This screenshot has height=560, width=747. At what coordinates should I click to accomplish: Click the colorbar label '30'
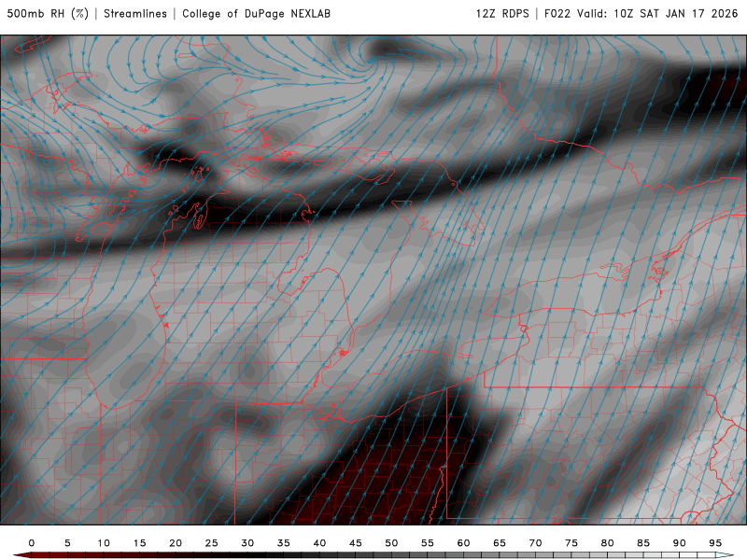(247, 543)
